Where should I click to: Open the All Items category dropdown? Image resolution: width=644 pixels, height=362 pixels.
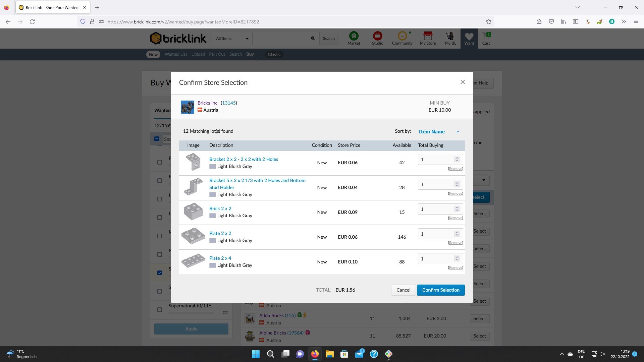232,39
